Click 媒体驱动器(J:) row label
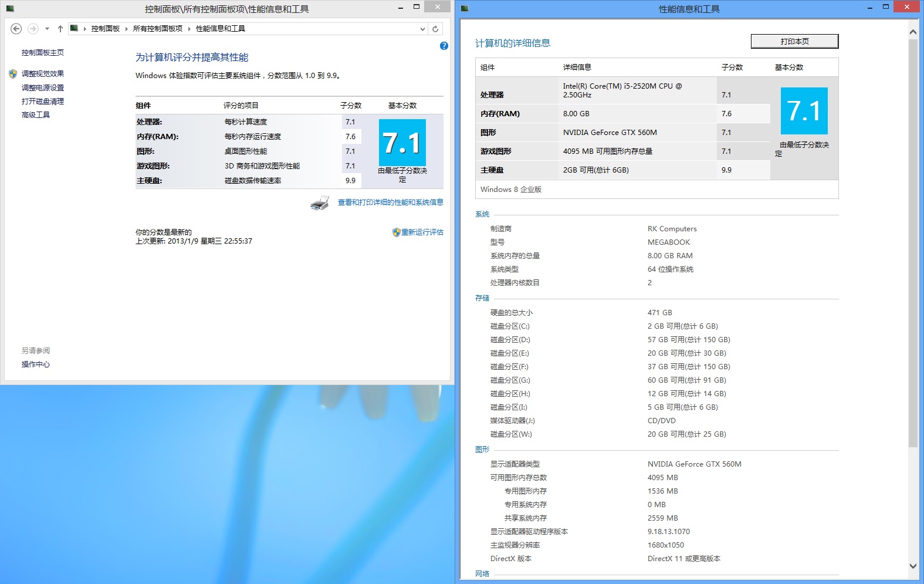The width and height of the screenshot is (924, 584). (x=513, y=421)
